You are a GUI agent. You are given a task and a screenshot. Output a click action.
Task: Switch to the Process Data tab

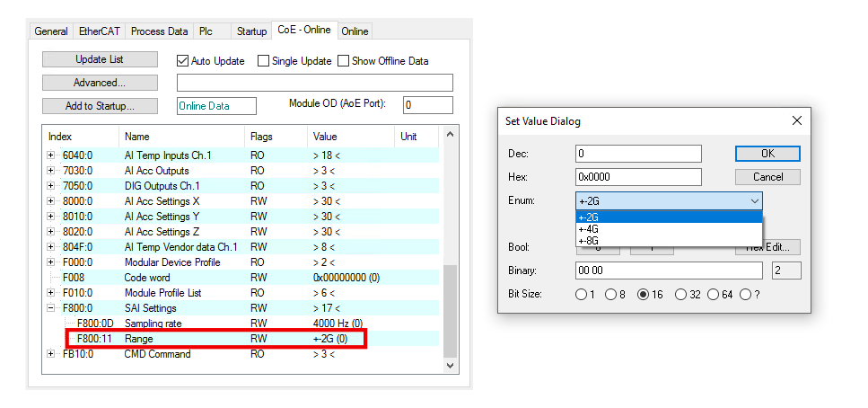[160, 31]
